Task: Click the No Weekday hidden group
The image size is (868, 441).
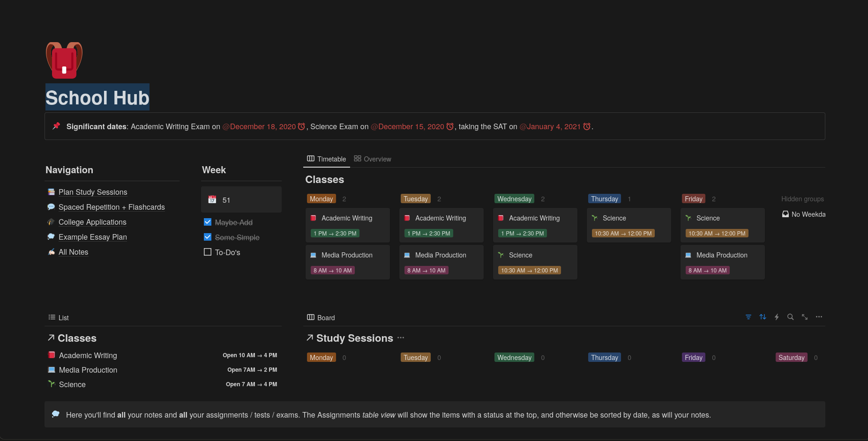Action: (803, 214)
